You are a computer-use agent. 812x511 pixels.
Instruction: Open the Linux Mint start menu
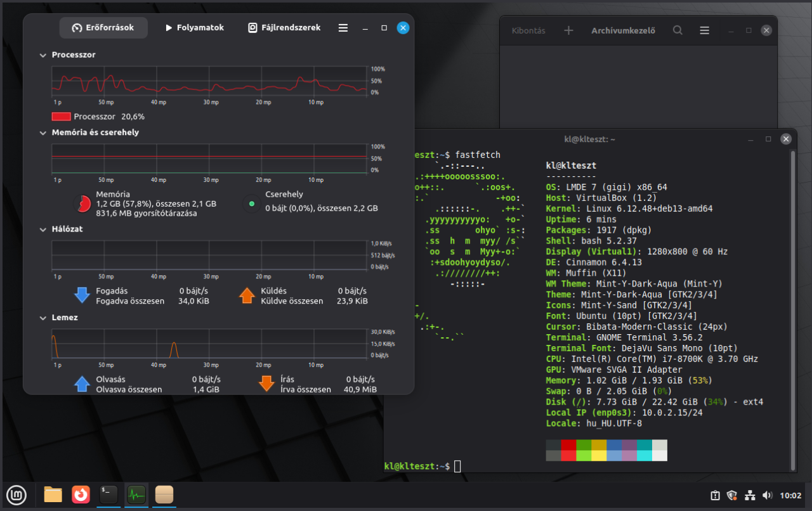click(x=16, y=495)
